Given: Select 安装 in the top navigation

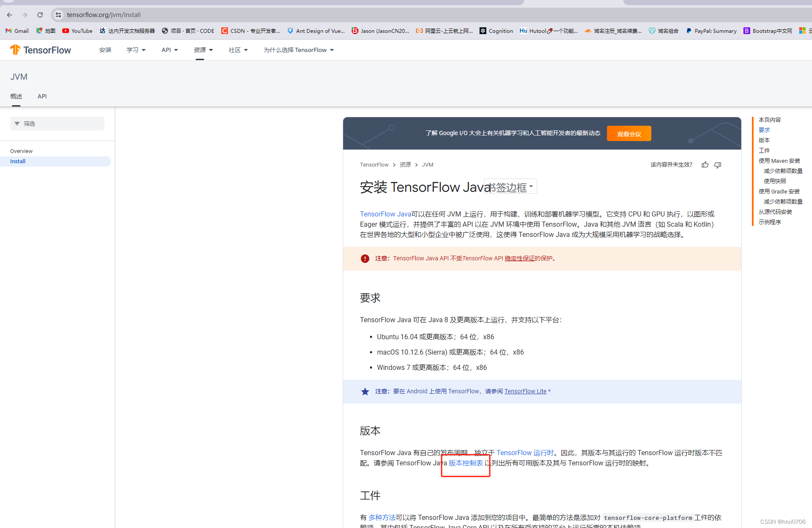Looking at the screenshot, I should (x=105, y=50).
